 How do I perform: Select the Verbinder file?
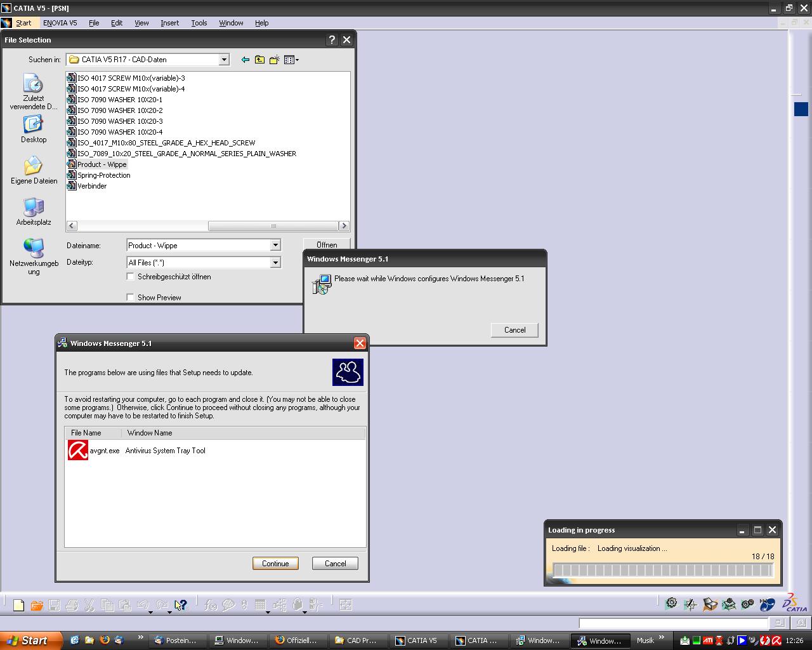pos(87,186)
